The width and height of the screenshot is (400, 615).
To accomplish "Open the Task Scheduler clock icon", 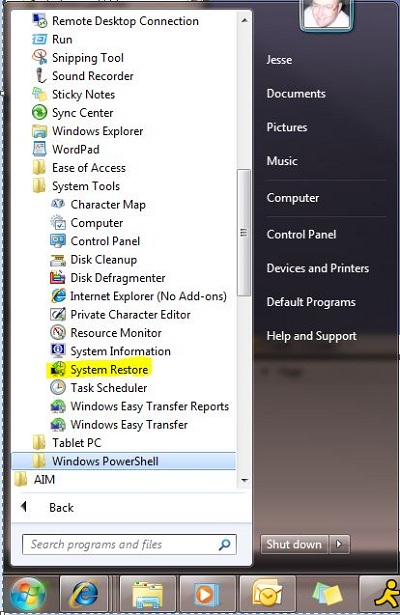I will [58, 388].
